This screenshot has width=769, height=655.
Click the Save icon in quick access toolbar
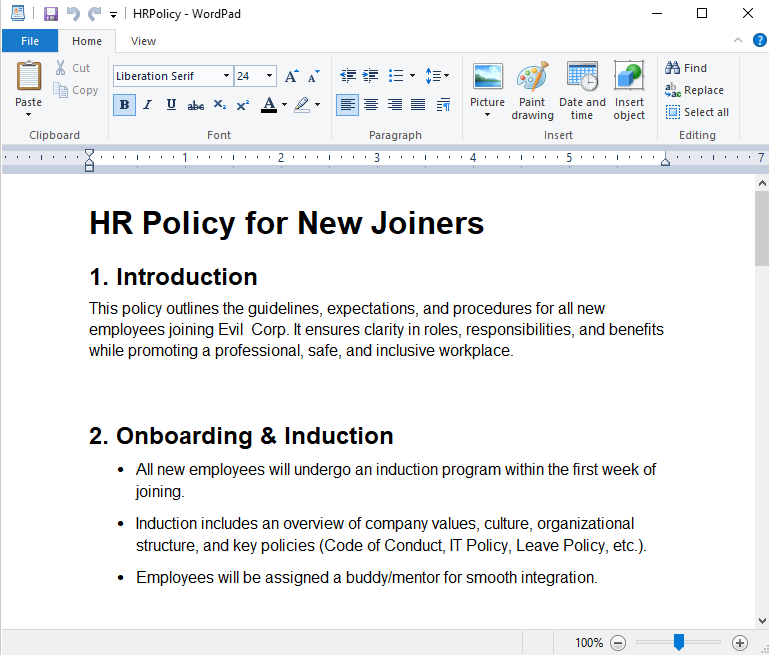51,14
